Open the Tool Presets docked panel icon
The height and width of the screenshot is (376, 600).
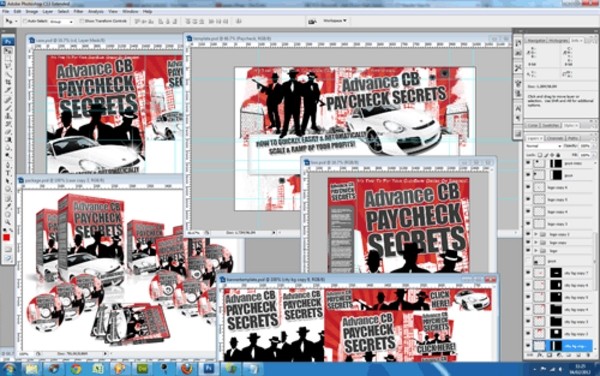[518, 68]
